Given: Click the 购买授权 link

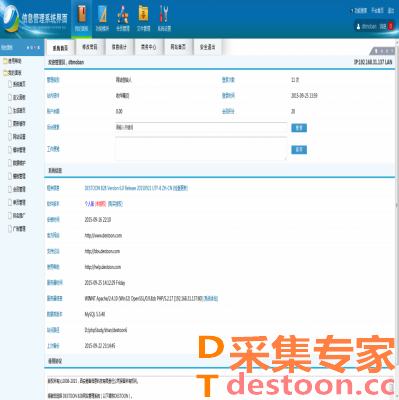Looking at the screenshot, I should point(115,204).
